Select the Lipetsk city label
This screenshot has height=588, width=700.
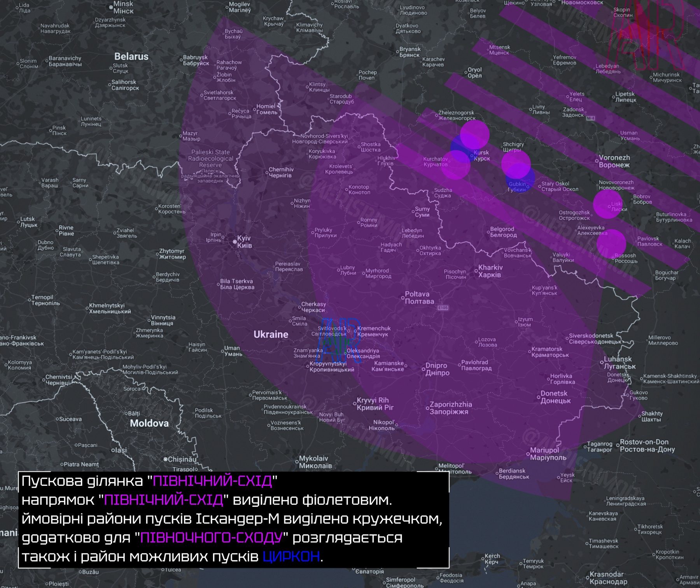tap(625, 97)
